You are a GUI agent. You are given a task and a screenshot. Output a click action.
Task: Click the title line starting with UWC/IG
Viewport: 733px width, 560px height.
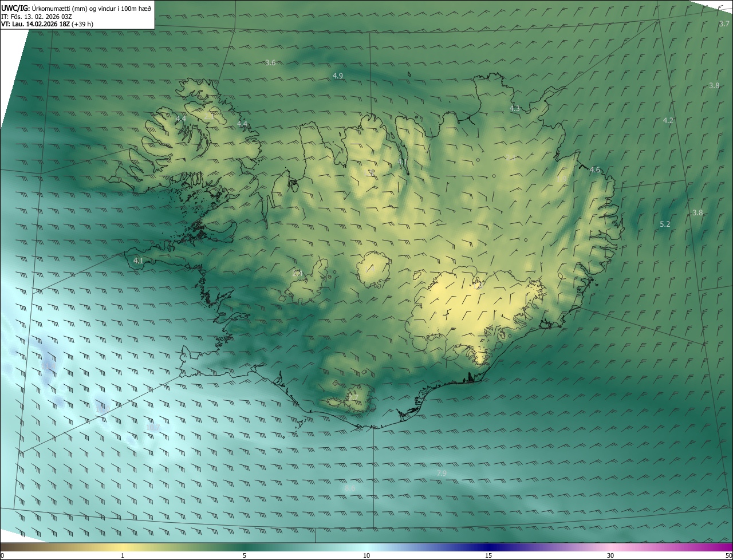tap(76, 7)
